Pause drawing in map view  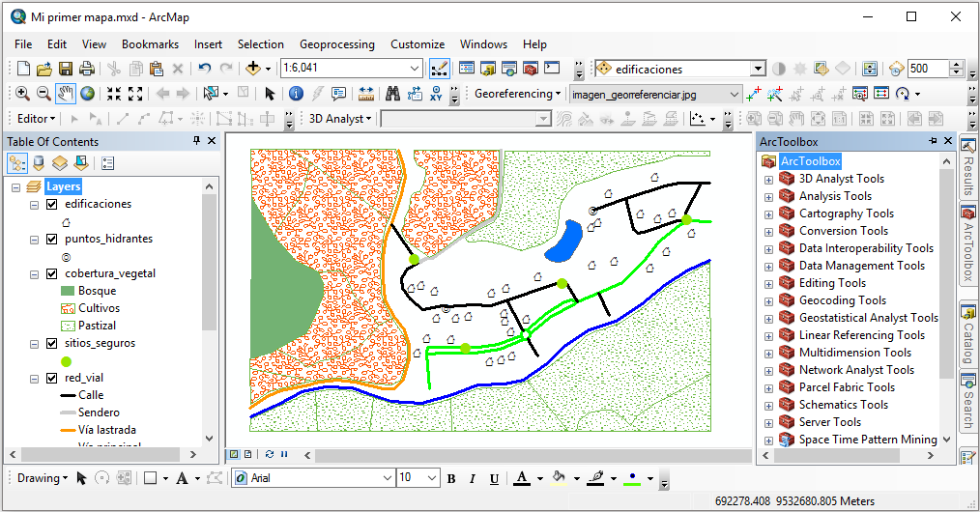284,455
